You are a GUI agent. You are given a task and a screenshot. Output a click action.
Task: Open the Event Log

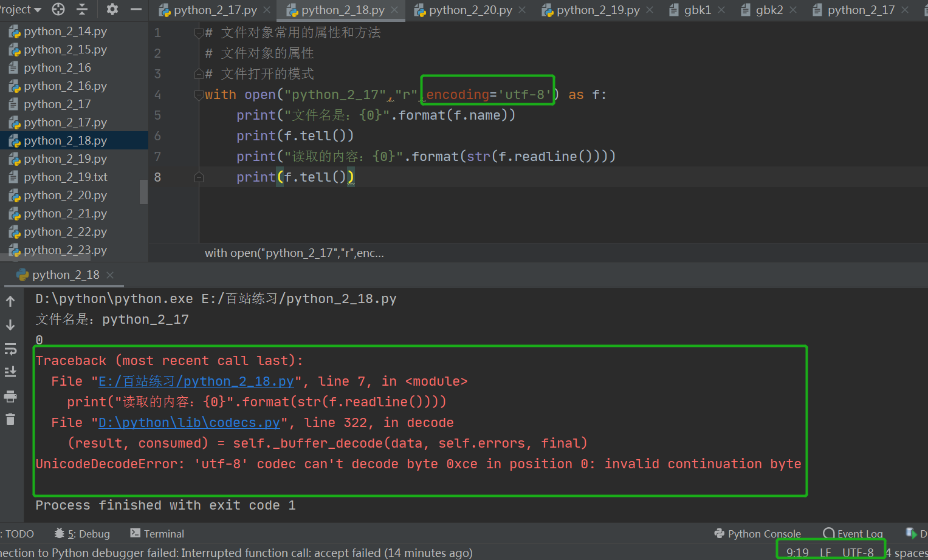click(x=853, y=534)
